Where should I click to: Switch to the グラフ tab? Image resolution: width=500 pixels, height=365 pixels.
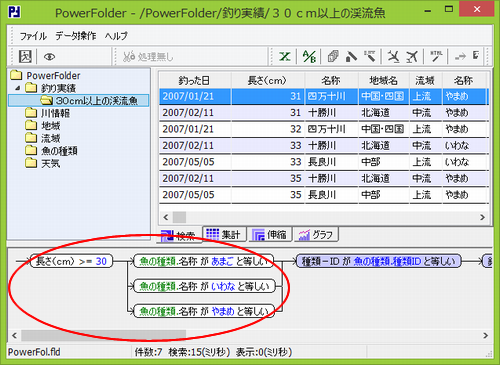pos(316,234)
